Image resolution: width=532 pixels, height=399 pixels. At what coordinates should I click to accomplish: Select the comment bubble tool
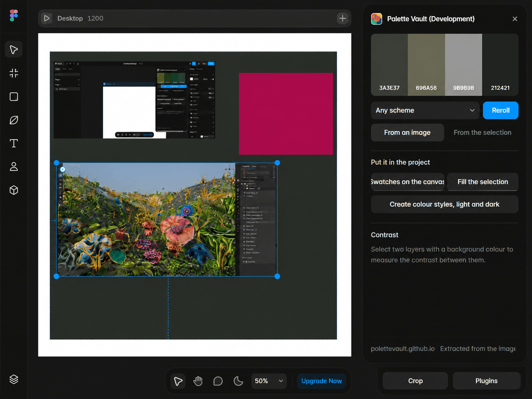(x=218, y=381)
